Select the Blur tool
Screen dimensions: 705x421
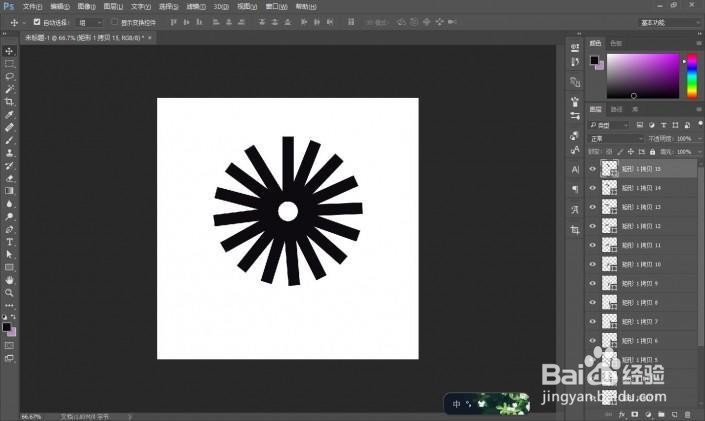(x=9, y=204)
